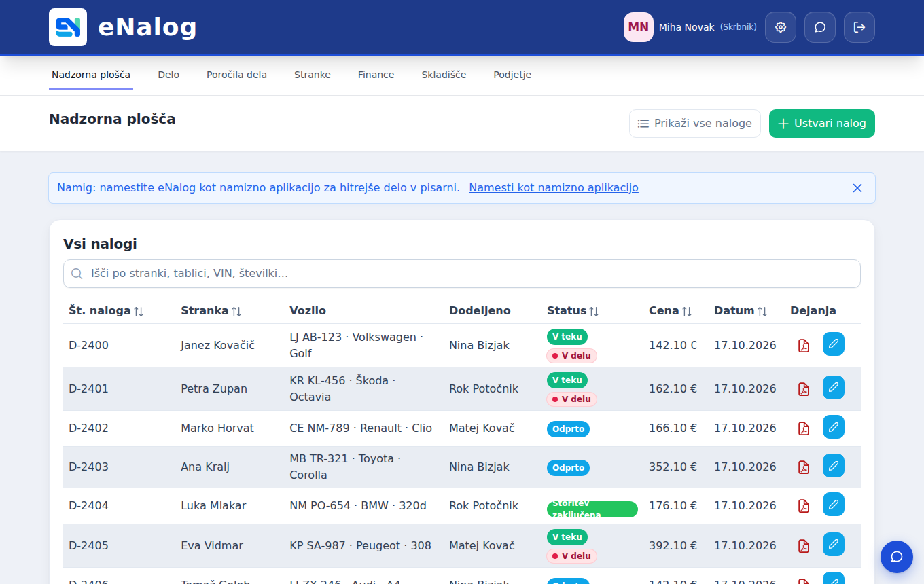Go to the Stranke tab

(313, 75)
